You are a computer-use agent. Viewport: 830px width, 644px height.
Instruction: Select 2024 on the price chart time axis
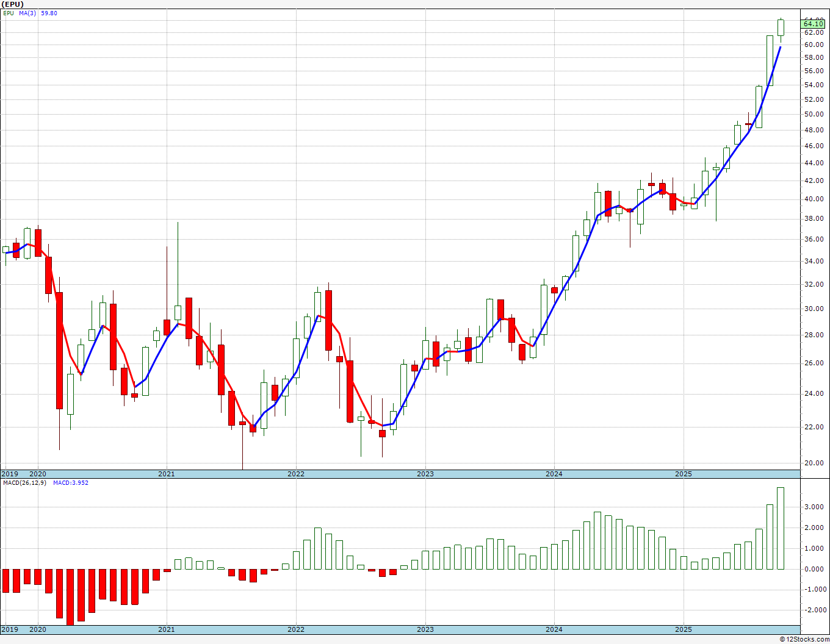click(554, 474)
